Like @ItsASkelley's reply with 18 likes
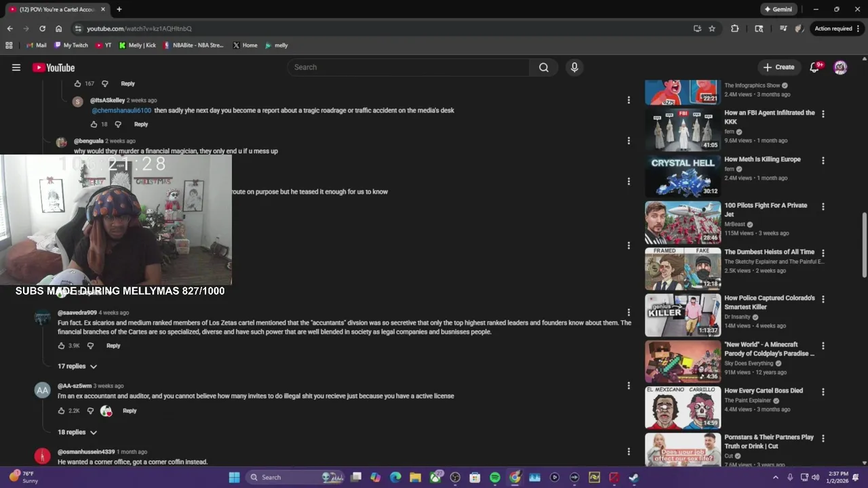 [94, 124]
